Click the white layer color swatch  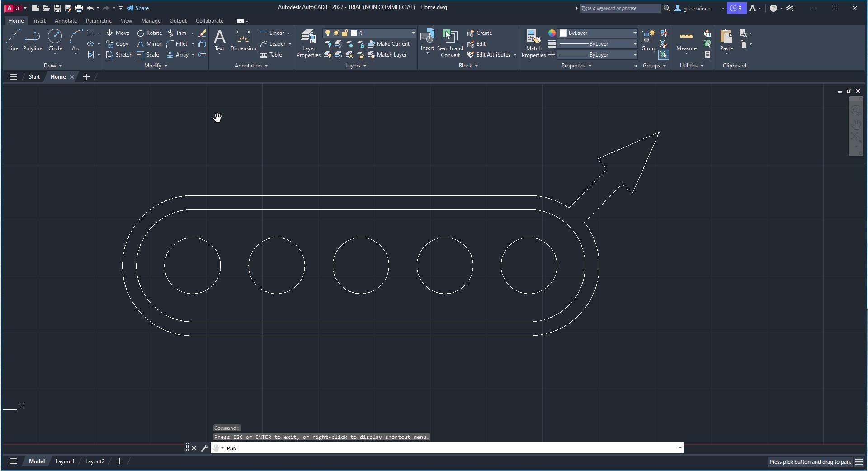[x=354, y=33]
